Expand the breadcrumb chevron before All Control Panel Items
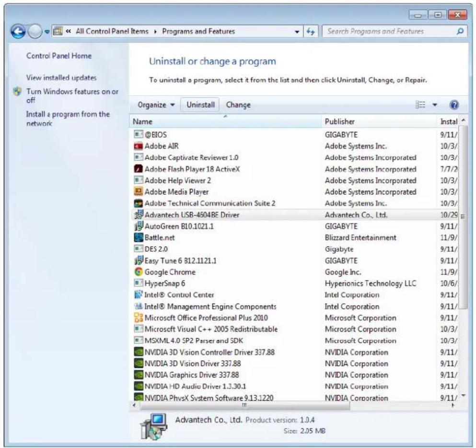This screenshot has width=476, height=448. point(69,31)
